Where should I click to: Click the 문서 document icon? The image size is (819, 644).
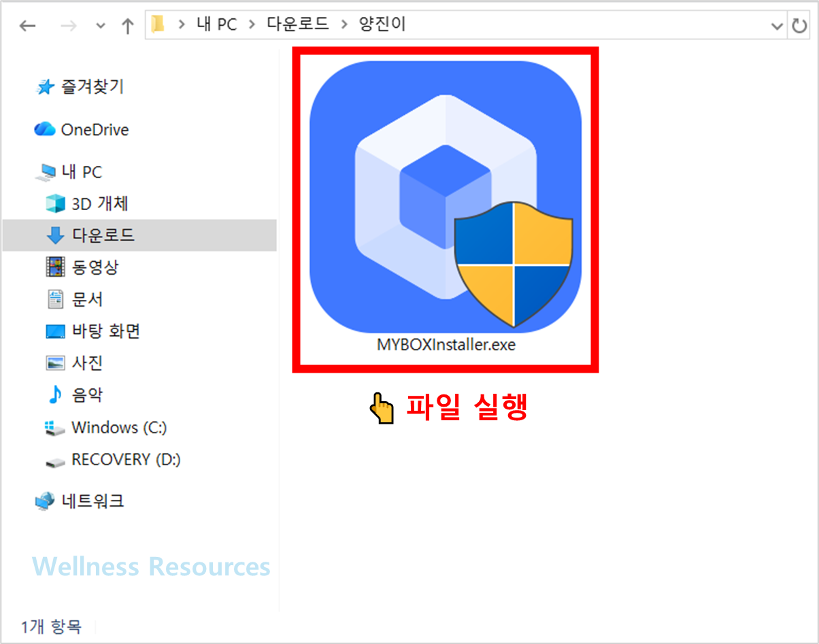[x=54, y=299]
